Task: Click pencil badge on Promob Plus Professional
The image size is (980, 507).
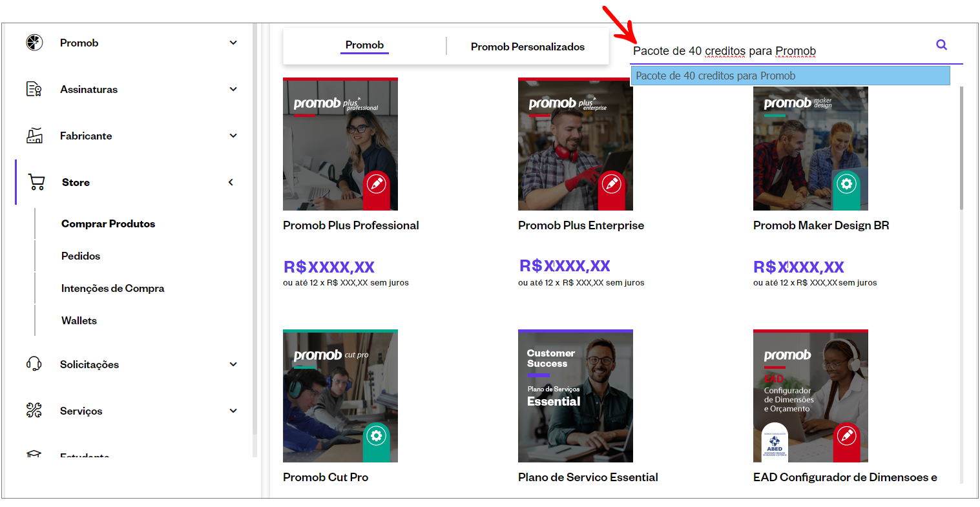Action: (x=377, y=184)
